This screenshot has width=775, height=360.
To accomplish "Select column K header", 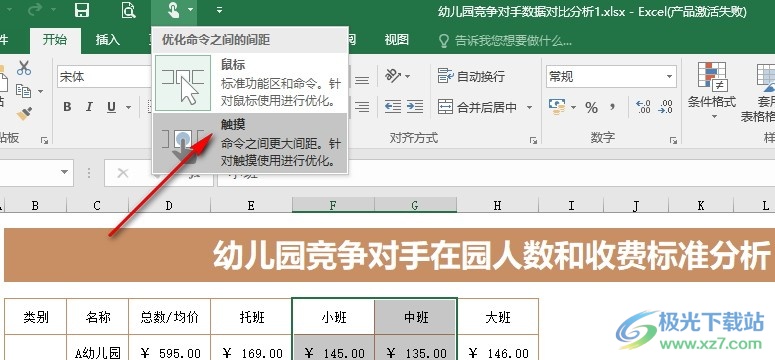I will 701,205.
